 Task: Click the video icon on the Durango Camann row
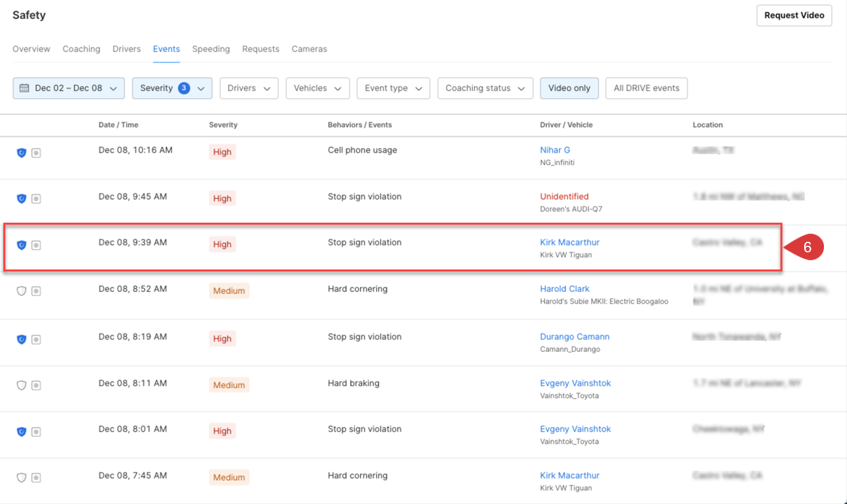[36, 339]
